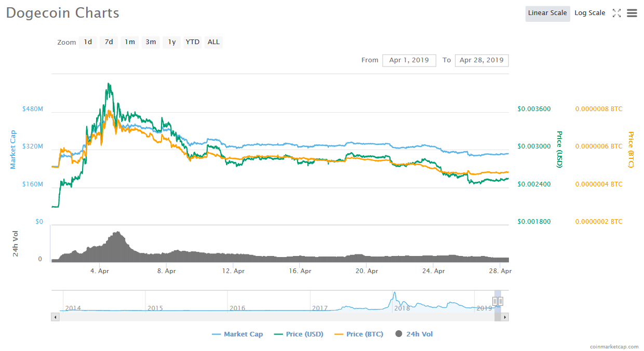Click the $480M market cap axis label
Screen dimensions: 644x351
coord(32,109)
